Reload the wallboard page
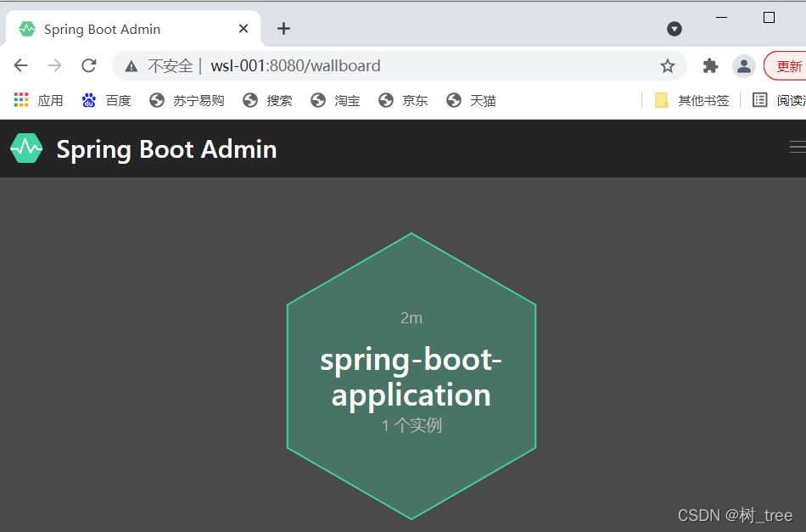Screen dimensions: 806x532 coord(89,66)
